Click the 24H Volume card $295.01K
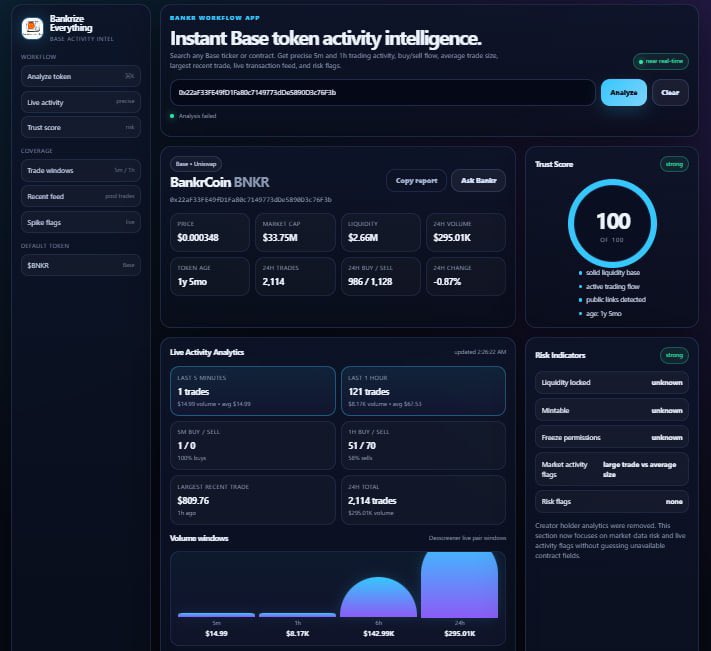This screenshot has width=711, height=651. (x=466, y=232)
